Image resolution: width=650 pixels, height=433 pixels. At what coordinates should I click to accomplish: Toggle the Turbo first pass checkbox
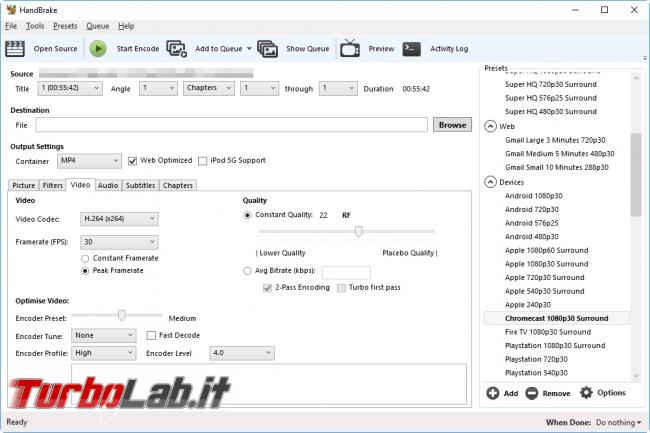point(341,288)
